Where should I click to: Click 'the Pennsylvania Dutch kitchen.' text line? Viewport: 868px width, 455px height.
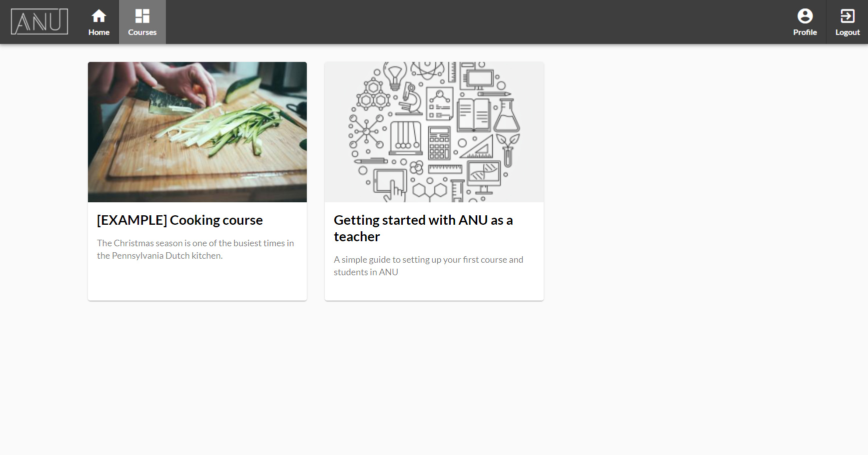[160, 256]
